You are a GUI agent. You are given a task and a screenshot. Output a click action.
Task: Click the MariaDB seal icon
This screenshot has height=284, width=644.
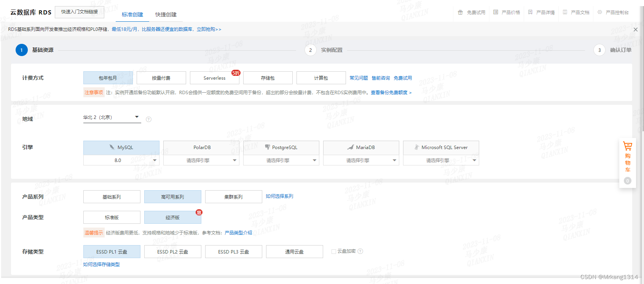pos(351,147)
